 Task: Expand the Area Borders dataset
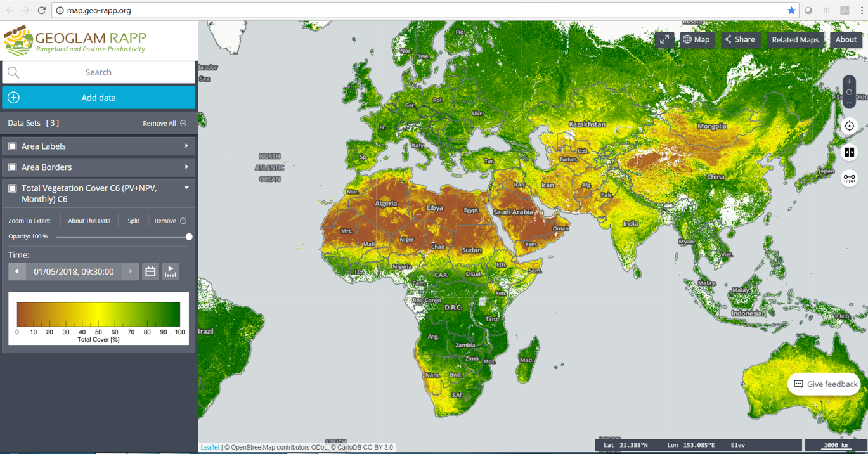coord(186,167)
